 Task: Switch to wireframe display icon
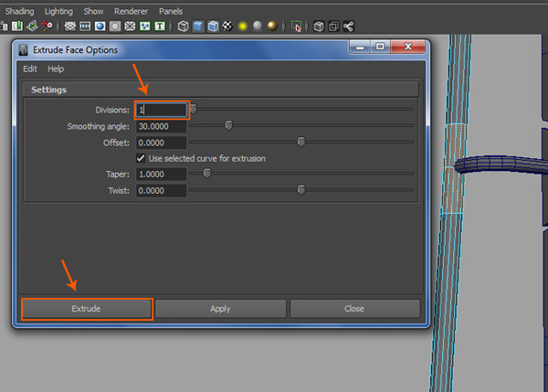point(184,26)
